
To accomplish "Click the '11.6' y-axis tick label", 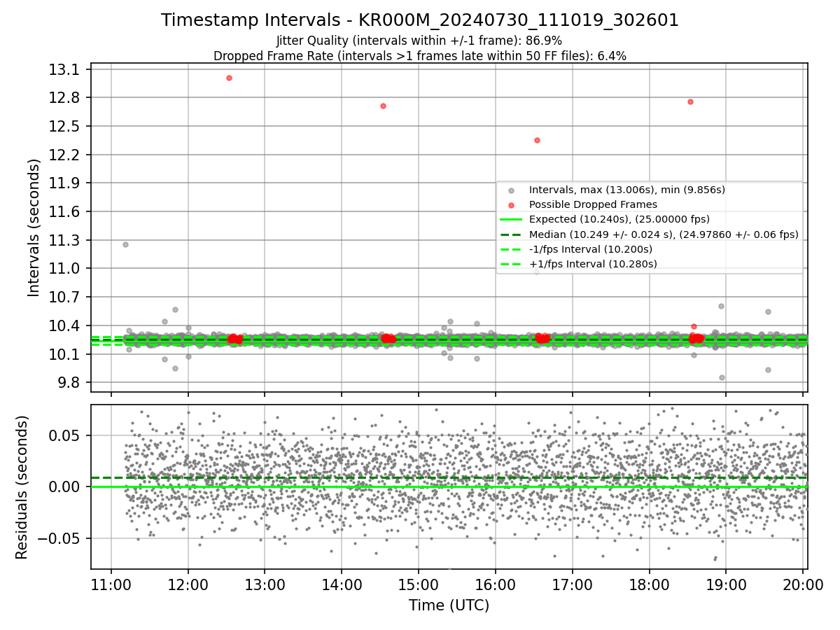I will click(66, 211).
